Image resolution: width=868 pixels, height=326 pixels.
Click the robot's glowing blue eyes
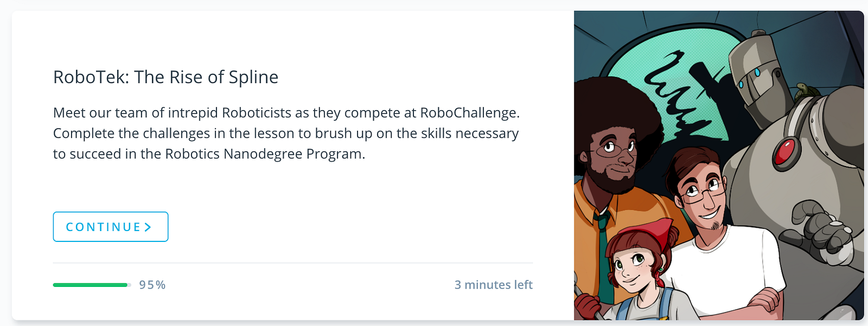pos(749,78)
